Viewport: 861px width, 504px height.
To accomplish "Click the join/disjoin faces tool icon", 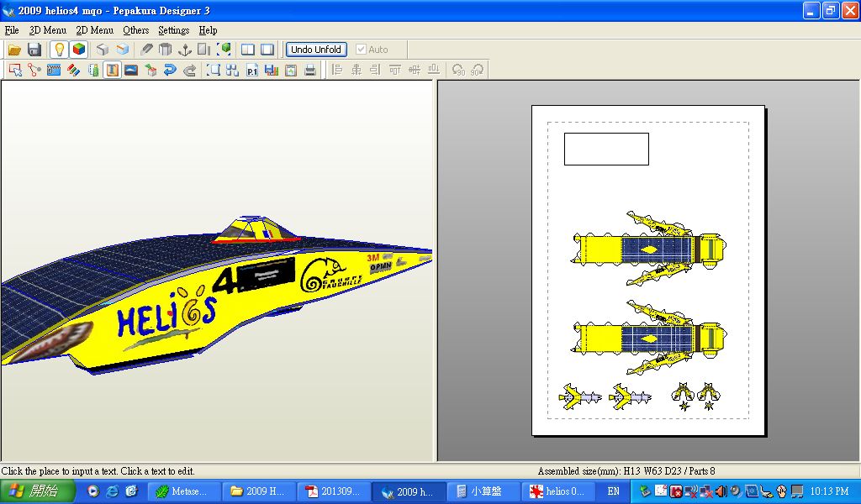I will 34,71.
